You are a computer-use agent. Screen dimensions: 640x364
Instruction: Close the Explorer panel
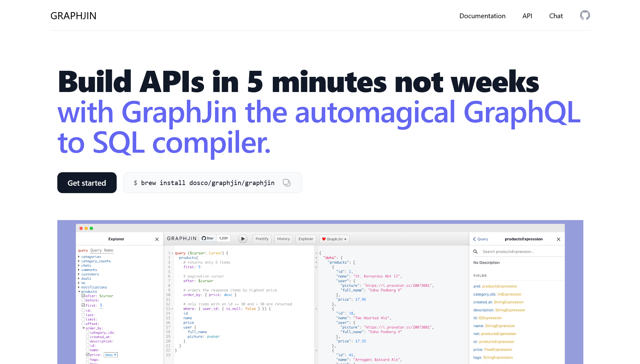coord(157,239)
